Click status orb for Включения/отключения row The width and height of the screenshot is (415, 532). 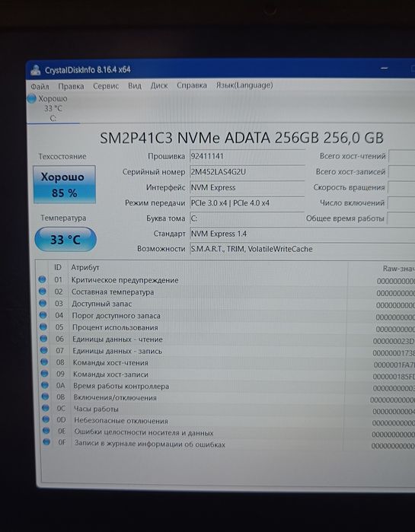[x=46, y=397]
